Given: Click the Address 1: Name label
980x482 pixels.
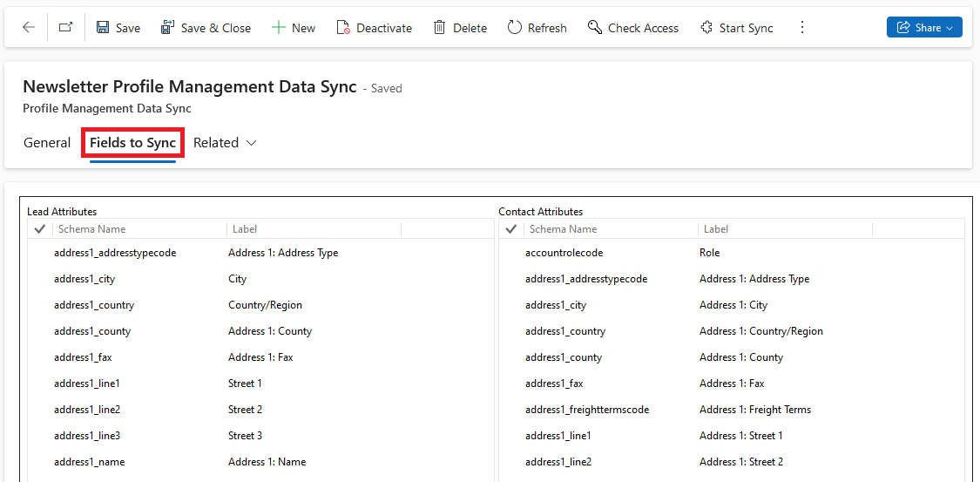Looking at the screenshot, I should tap(267, 462).
